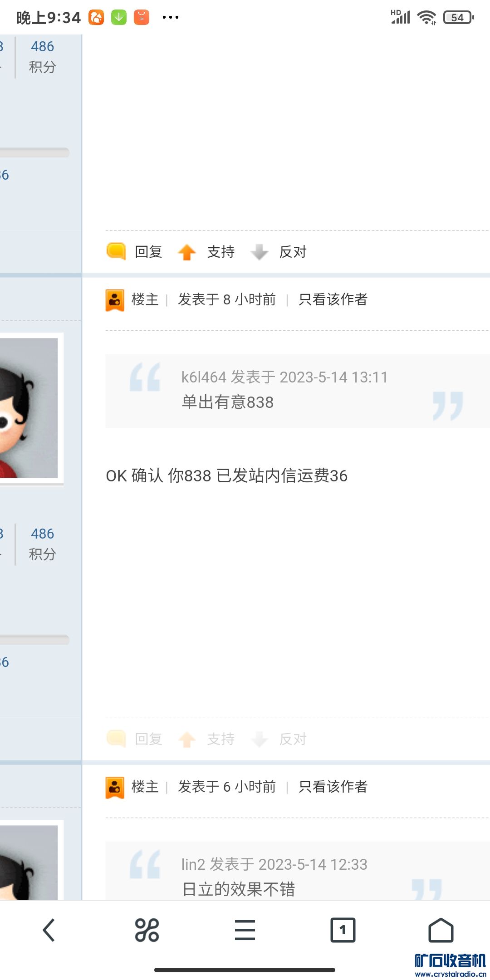Click the orange reply bubble icon in the top post
490x980 pixels.
pos(116,251)
